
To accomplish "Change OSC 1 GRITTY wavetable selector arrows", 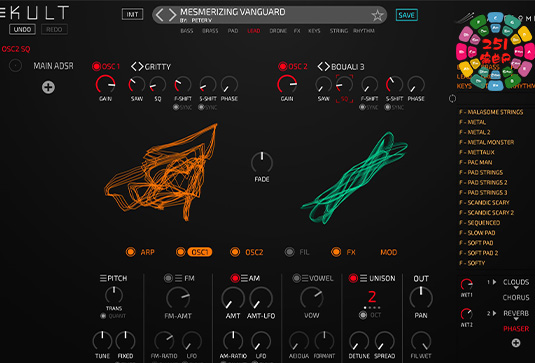I will [x=137, y=67].
